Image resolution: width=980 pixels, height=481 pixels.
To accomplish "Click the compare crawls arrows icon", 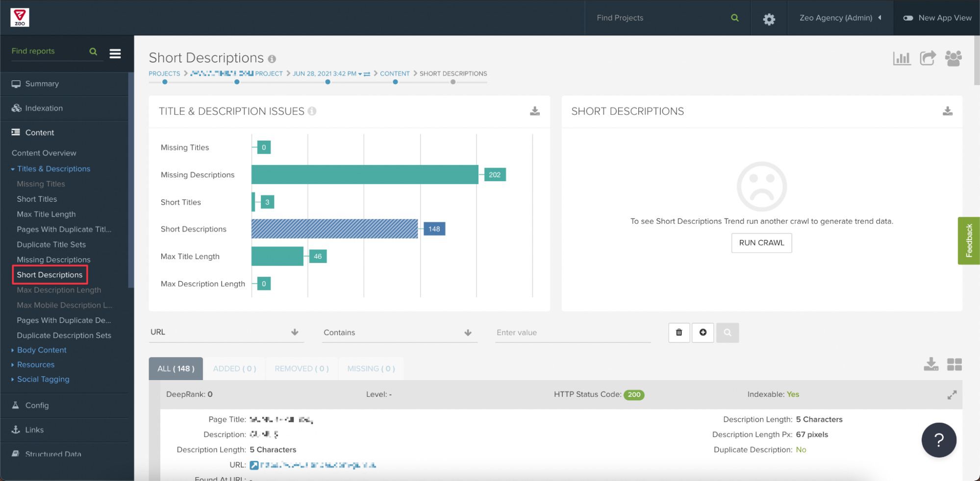I will pos(367,74).
